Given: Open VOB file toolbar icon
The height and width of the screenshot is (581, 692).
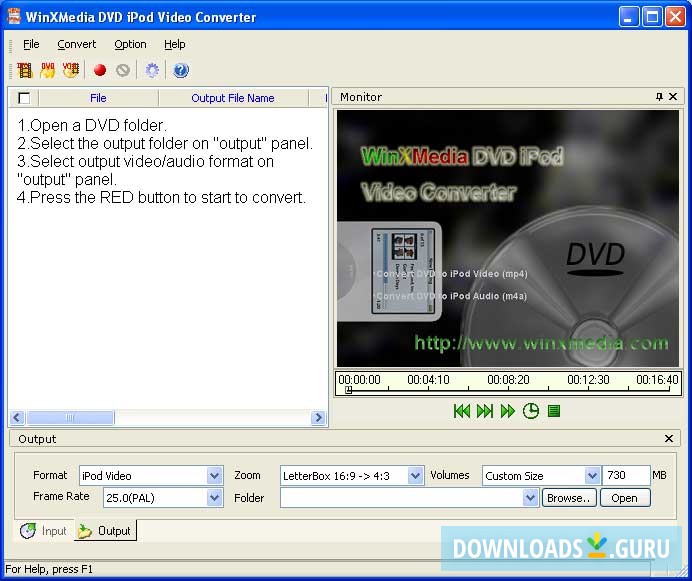Looking at the screenshot, I should [71, 70].
